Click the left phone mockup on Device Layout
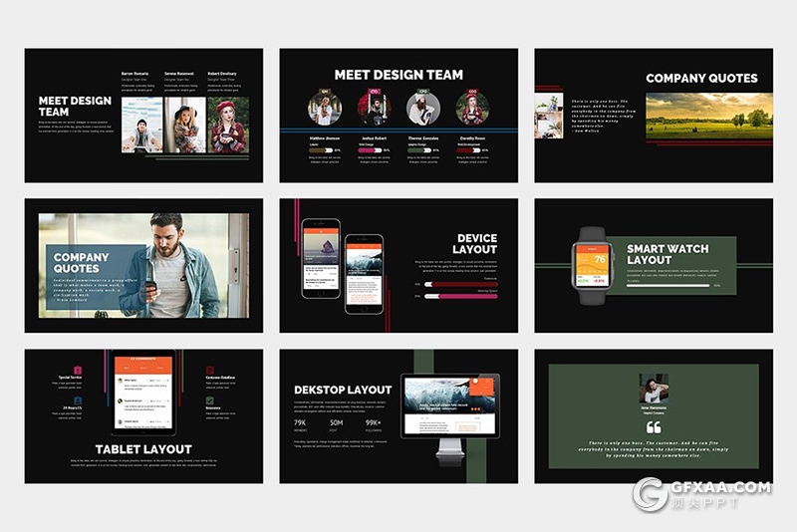This screenshot has width=797, height=532. pyautogui.click(x=321, y=257)
